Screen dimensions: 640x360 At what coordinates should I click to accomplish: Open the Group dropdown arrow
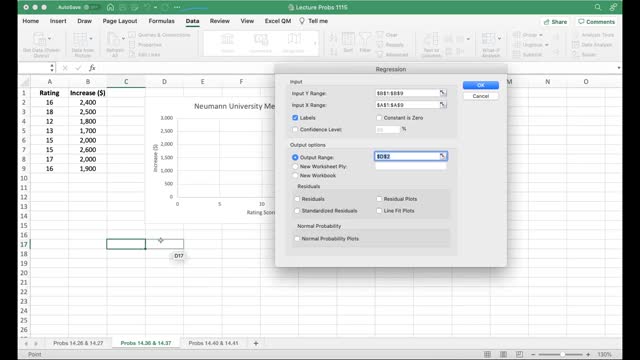[541, 35]
